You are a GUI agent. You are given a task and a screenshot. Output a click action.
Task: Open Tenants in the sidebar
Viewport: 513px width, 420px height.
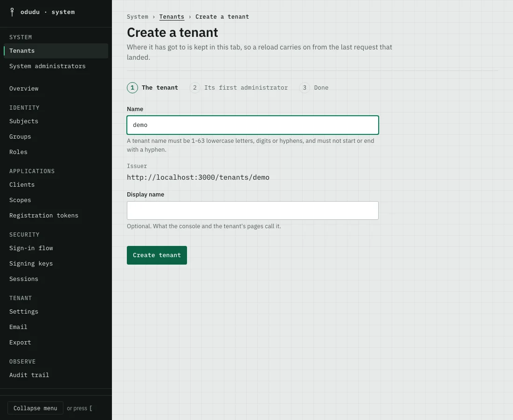[x=56, y=51]
